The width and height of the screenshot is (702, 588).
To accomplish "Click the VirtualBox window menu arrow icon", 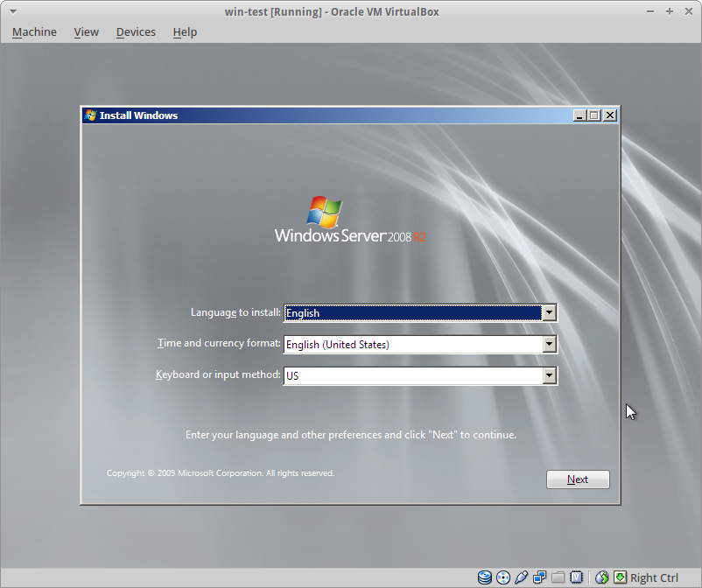I will pyautogui.click(x=13, y=11).
